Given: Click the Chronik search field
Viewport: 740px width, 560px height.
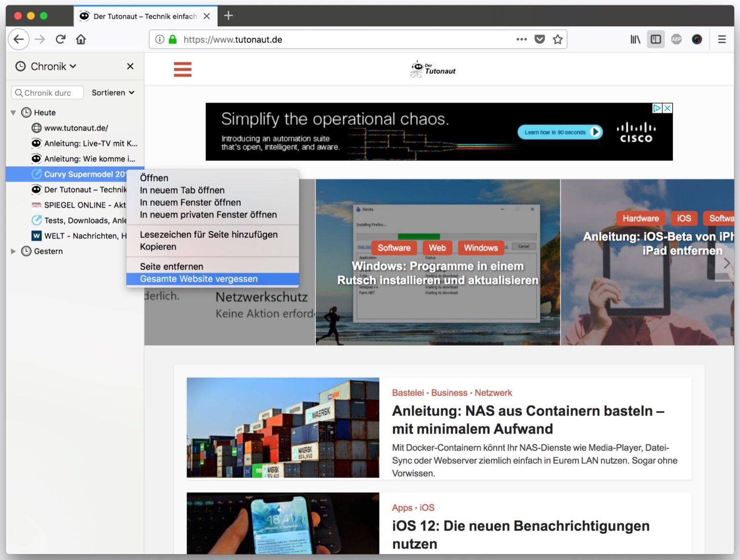Looking at the screenshot, I should [47, 93].
